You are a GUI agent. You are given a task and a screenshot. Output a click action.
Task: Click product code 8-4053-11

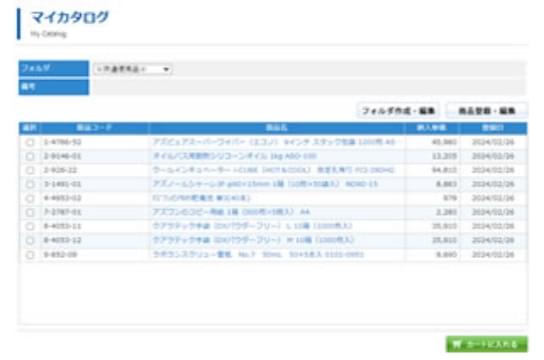tap(62, 226)
